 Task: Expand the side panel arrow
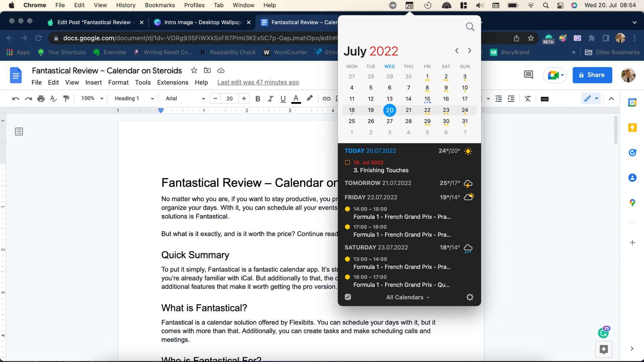pos(632,349)
